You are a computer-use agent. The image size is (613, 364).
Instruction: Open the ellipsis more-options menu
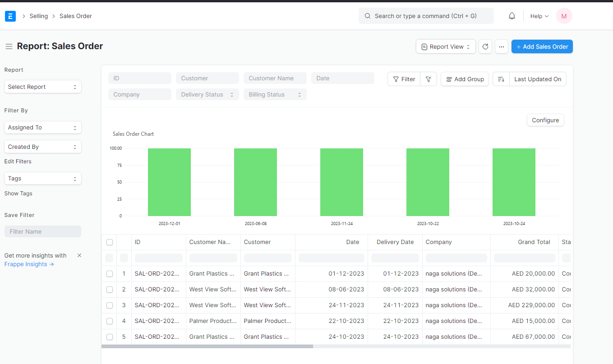pyautogui.click(x=502, y=46)
